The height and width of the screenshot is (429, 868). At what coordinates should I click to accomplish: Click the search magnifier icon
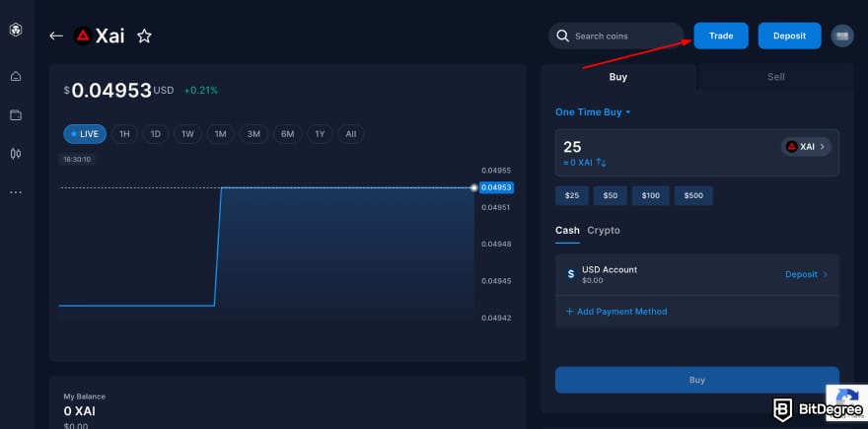[x=562, y=36]
